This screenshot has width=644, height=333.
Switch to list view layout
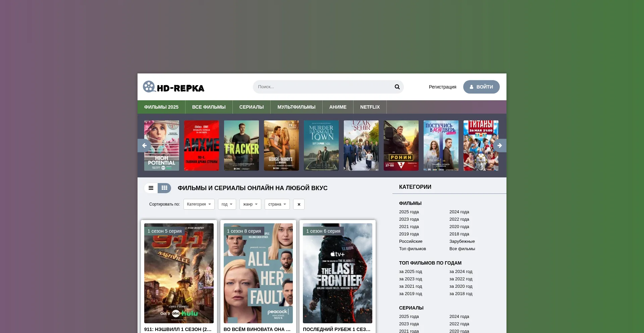point(151,188)
